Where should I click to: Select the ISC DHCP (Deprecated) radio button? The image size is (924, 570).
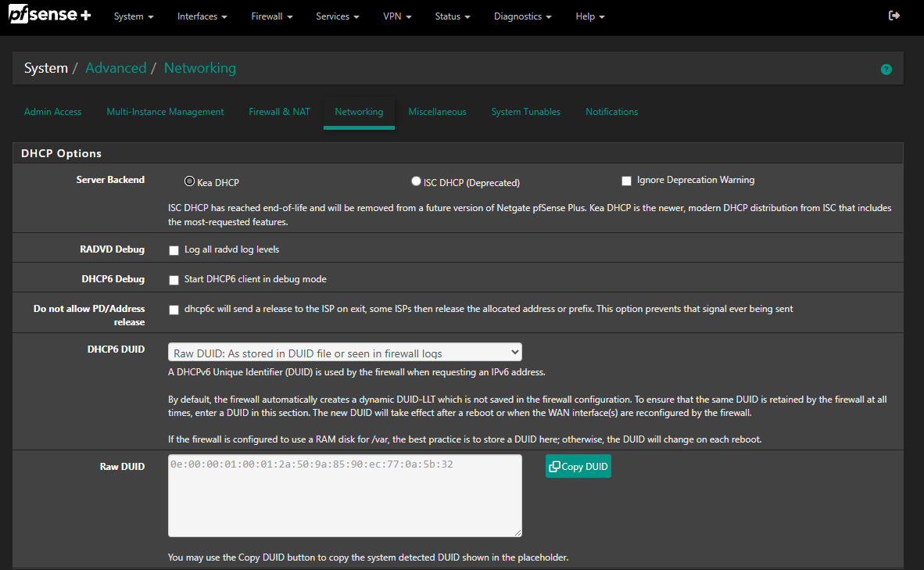pyautogui.click(x=416, y=181)
